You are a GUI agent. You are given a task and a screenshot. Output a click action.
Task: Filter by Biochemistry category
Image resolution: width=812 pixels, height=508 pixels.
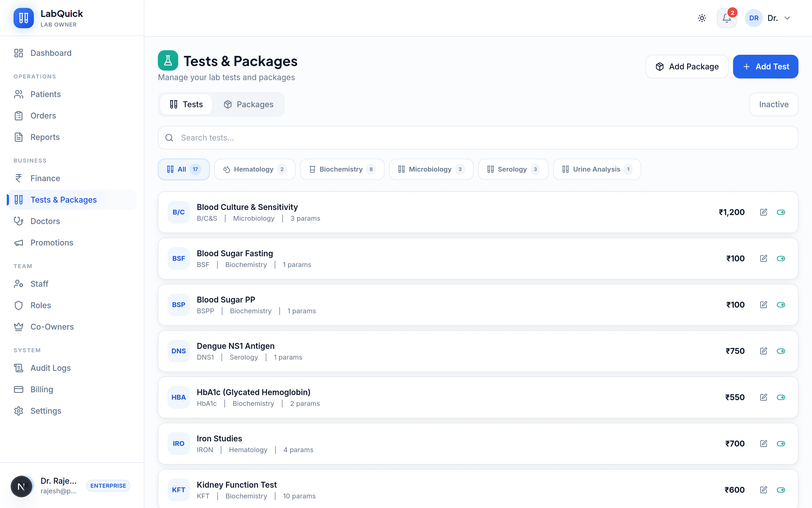[x=342, y=169]
